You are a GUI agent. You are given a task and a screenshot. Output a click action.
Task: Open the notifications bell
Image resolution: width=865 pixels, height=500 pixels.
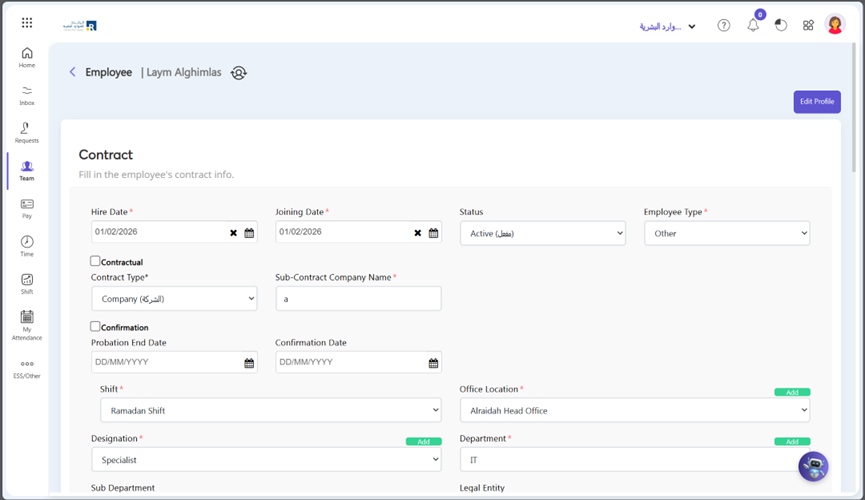[753, 25]
